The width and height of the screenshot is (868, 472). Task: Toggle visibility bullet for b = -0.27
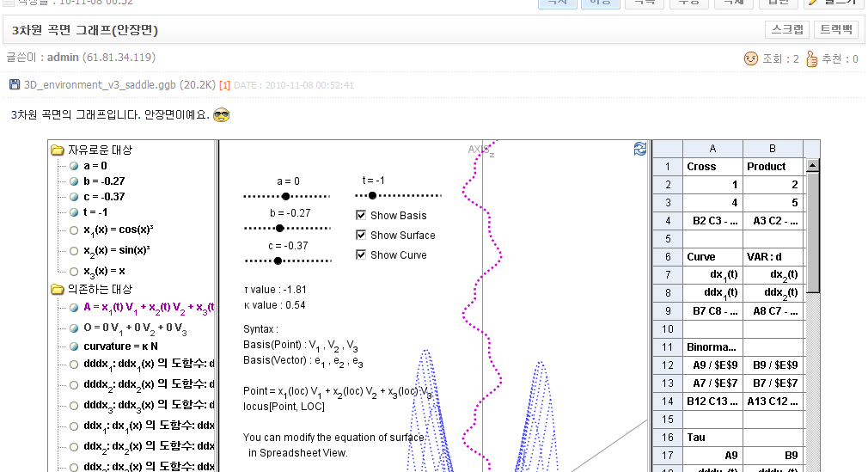74,181
